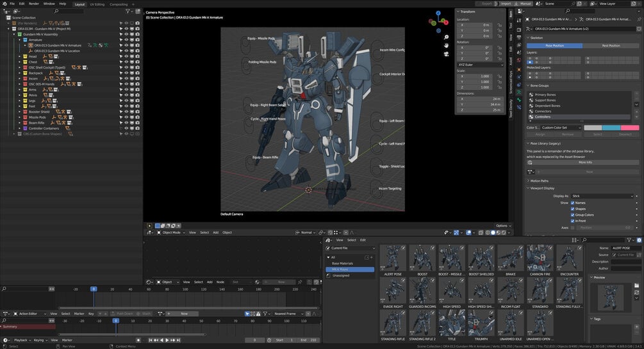Click the viewport pan hand icon
The height and width of the screenshot is (349, 644).
click(446, 45)
